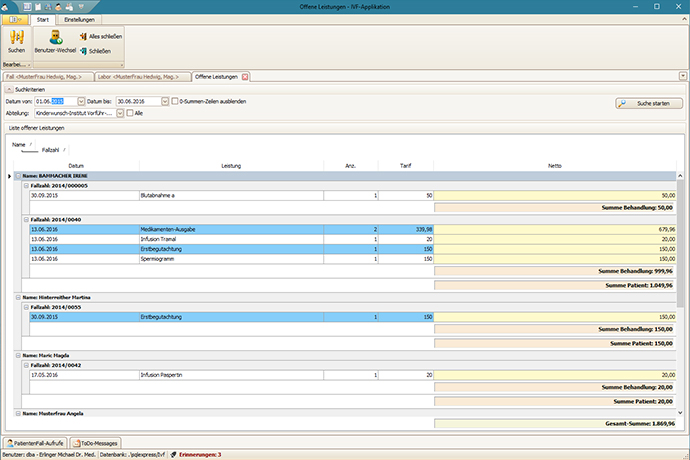Click the PatientenFall-Aufrufe panel icon
Image resolution: width=690 pixels, height=460 pixels.
[10, 443]
